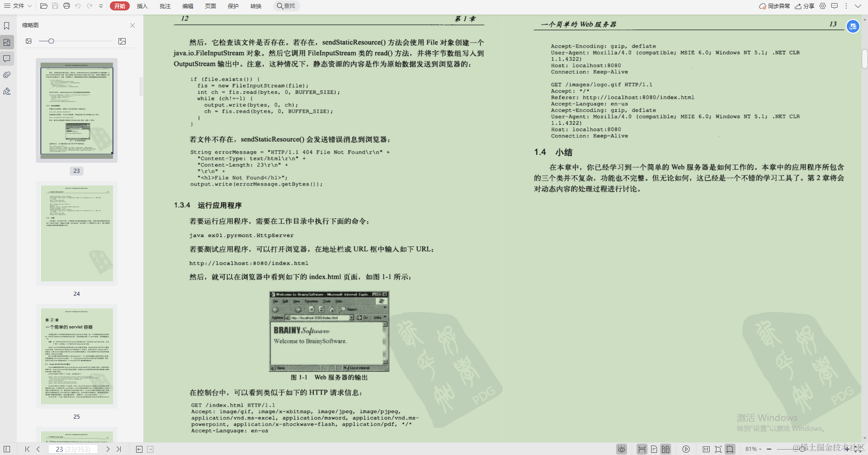Open a file using the folder icon

(43, 6)
